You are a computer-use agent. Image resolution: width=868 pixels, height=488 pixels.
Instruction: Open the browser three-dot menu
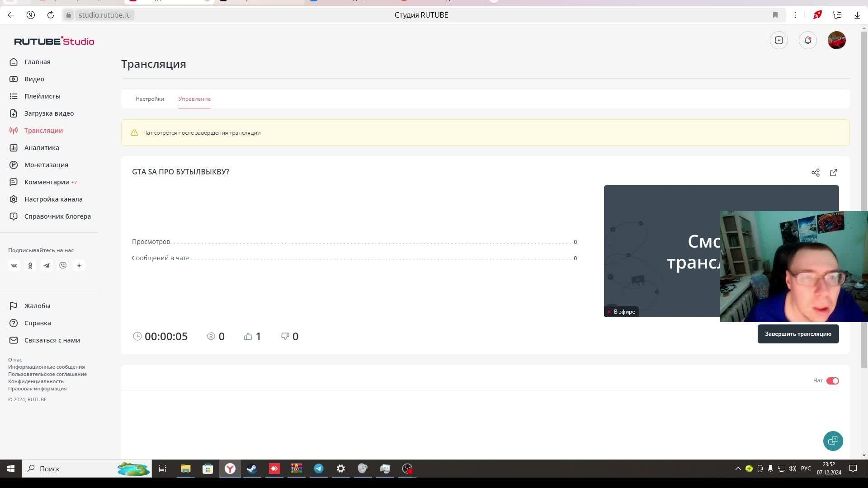tap(795, 15)
